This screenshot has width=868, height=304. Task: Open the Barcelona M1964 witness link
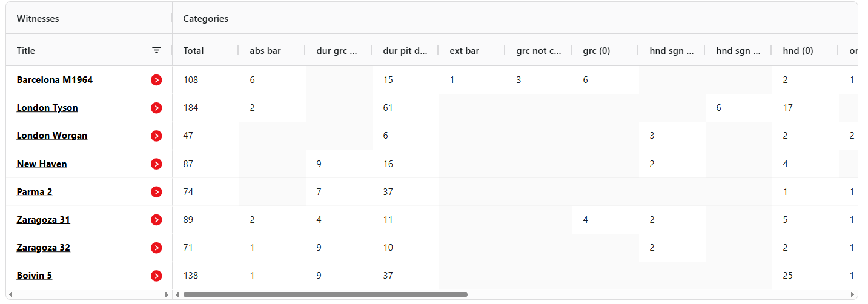point(55,80)
